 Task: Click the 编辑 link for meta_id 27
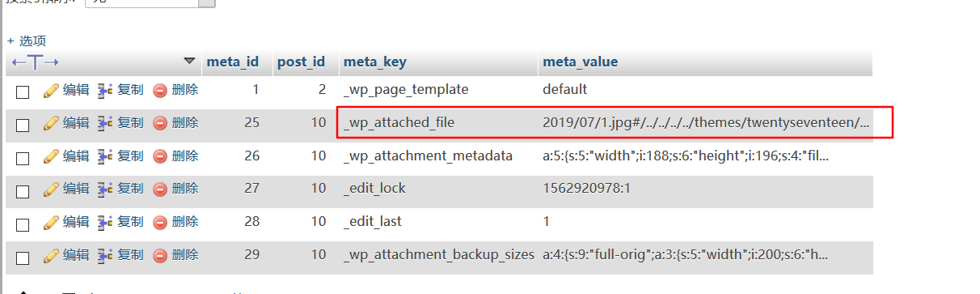(76, 189)
